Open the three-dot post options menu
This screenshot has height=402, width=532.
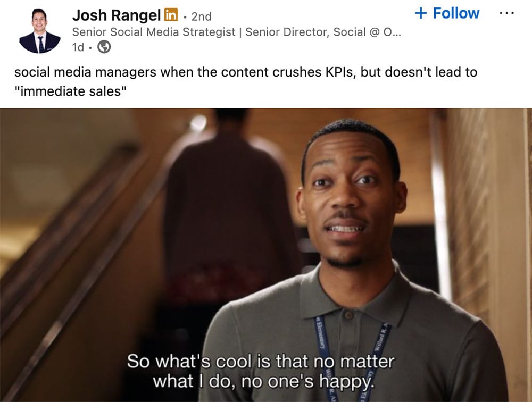(x=507, y=13)
